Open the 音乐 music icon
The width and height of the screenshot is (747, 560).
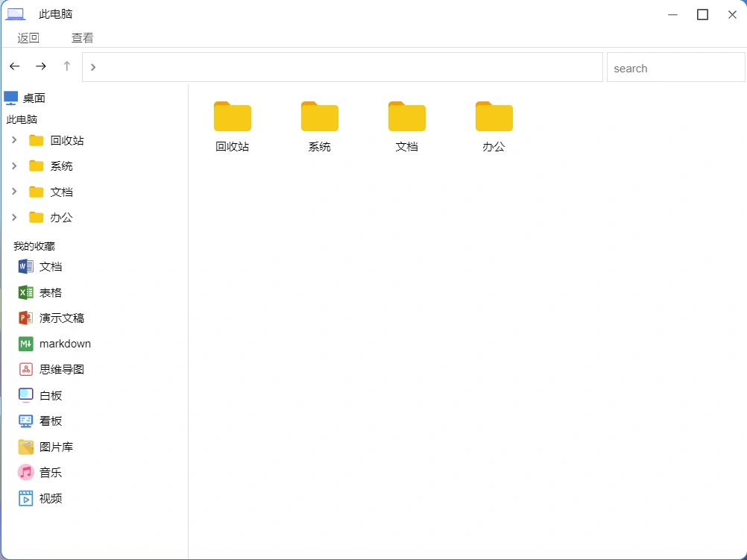click(x=26, y=472)
